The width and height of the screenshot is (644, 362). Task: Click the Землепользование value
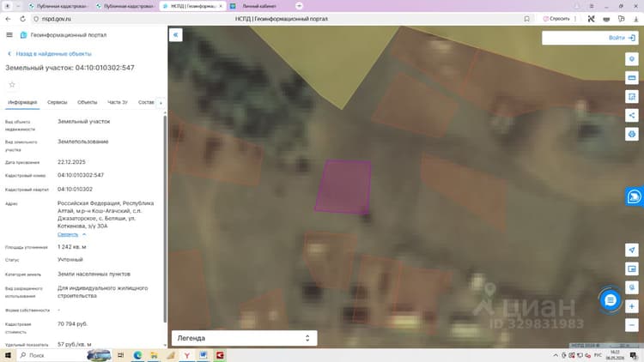tap(83, 142)
